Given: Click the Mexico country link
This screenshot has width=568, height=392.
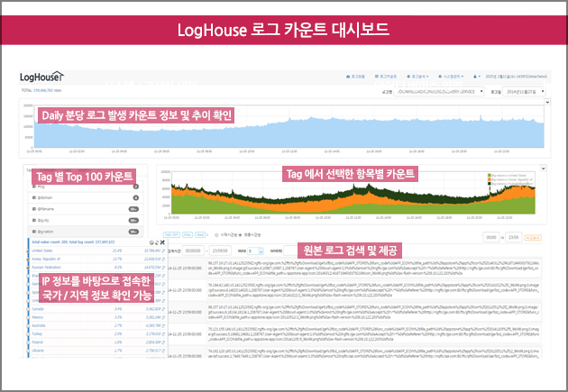Looking at the screenshot, I should point(37,317).
